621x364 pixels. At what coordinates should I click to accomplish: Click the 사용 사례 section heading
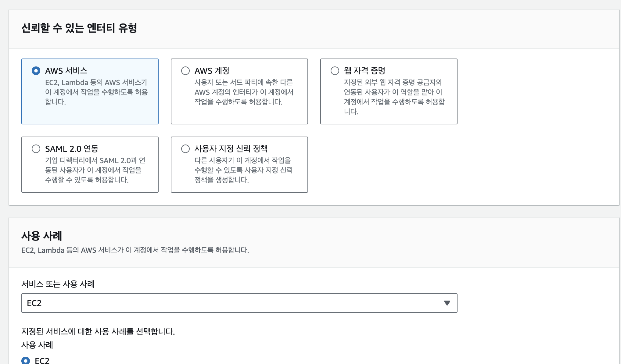point(42,236)
